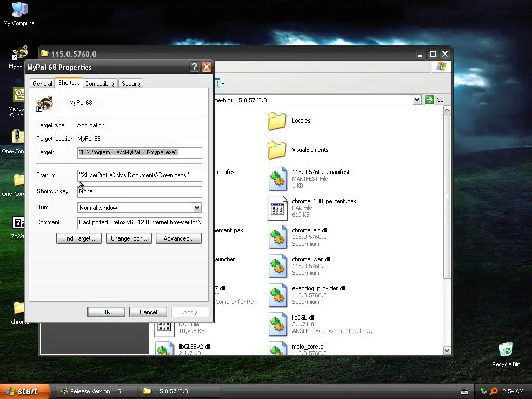Click scroll down arrow in Explorer window
This screenshot has width=532, height=399.
pos(447,351)
